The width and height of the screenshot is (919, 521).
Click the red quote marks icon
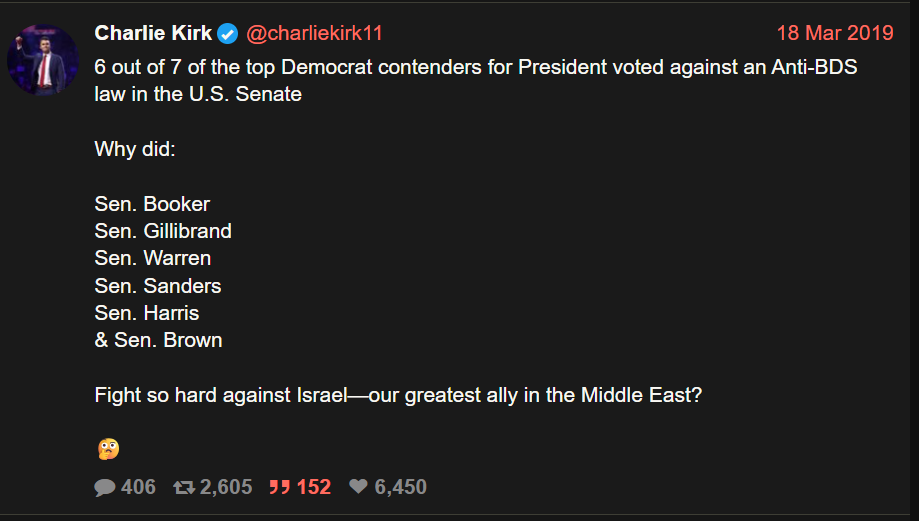point(280,487)
